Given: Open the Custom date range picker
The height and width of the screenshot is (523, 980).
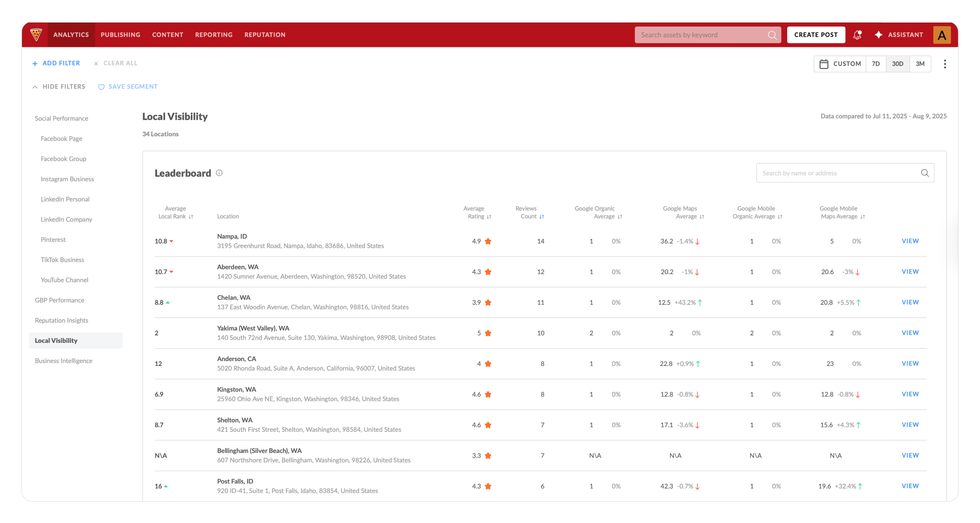Looking at the screenshot, I should tap(840, 64).
